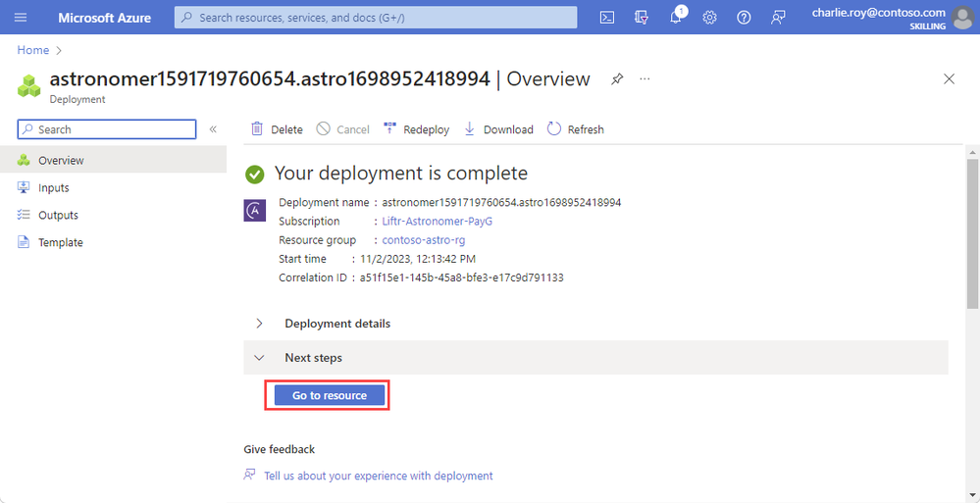The height and width of the screenshot is (503, 980).
Task: Click Refresh in the toolbar
Action: [x=576, y=129]
